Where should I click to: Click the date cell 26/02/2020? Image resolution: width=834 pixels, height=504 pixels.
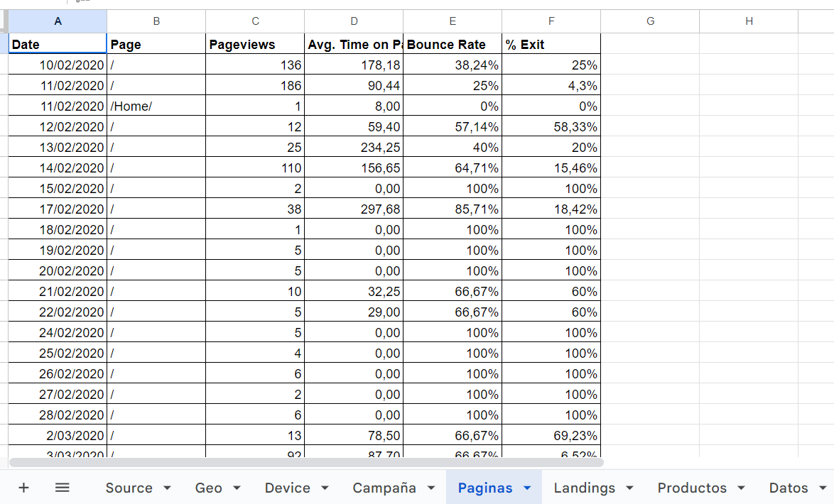point(58,374)
